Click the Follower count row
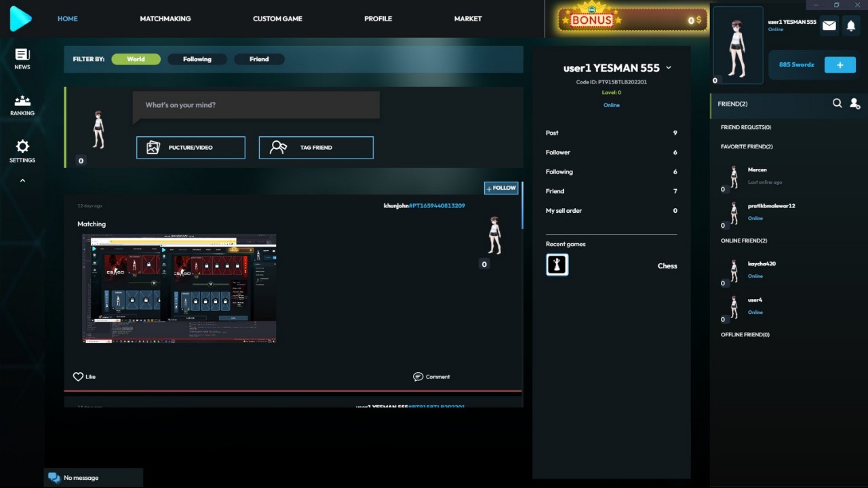The image size is (868, 488). click(611, 152)
